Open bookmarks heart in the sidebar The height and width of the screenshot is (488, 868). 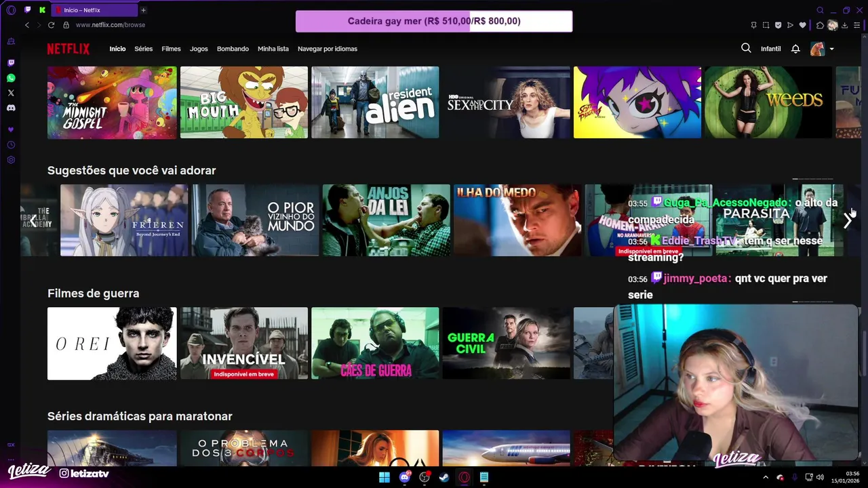point(11,129)
